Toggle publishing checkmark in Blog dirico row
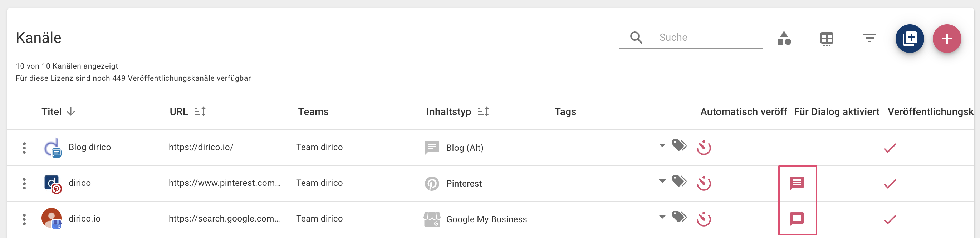 (x=890, y=148)
